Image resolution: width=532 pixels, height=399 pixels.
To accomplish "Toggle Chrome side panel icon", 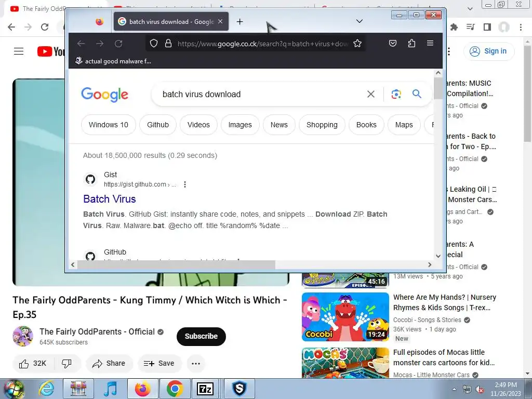I will (487, 27).
